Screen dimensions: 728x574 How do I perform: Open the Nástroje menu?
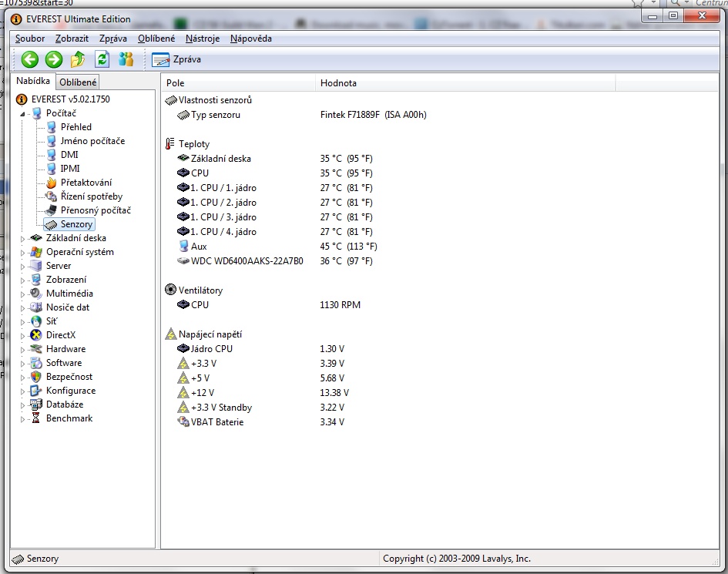(x=202, y=39)
